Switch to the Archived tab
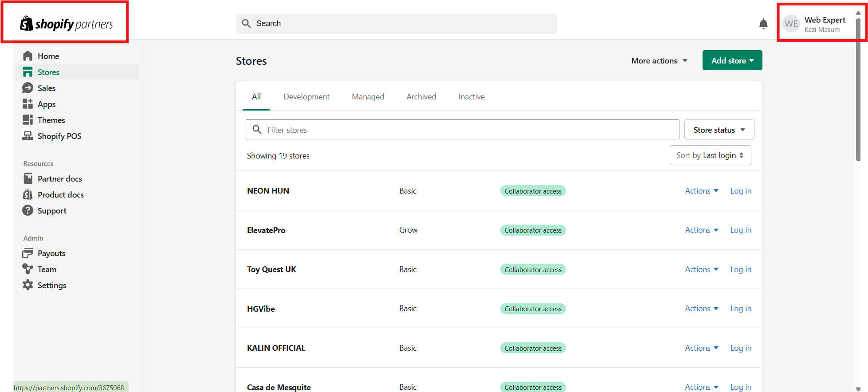The height and width of the screenshot is (392, 868). click(421, 96)
